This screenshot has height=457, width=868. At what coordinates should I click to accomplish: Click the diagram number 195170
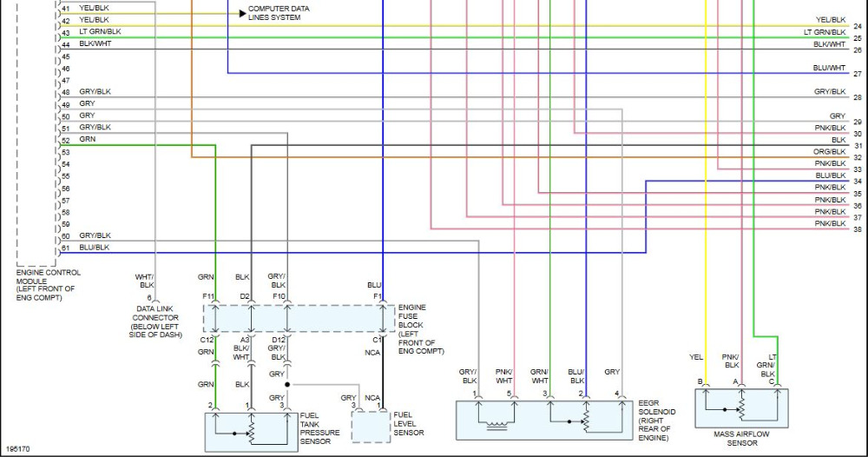click(x=18, y=449)
